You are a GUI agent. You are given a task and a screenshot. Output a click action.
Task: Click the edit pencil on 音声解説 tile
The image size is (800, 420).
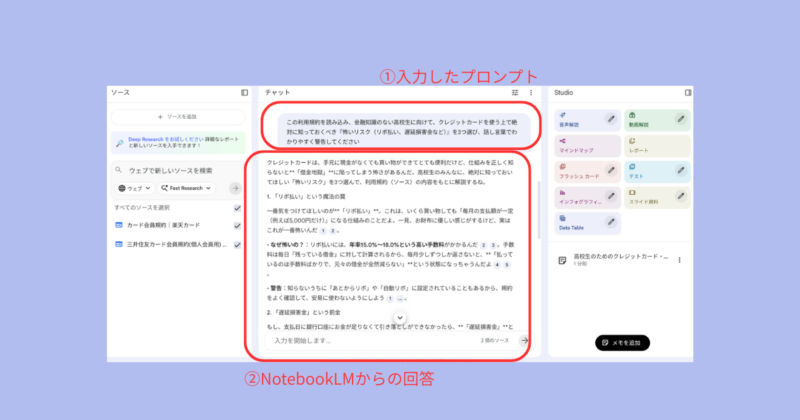(611, 119)
